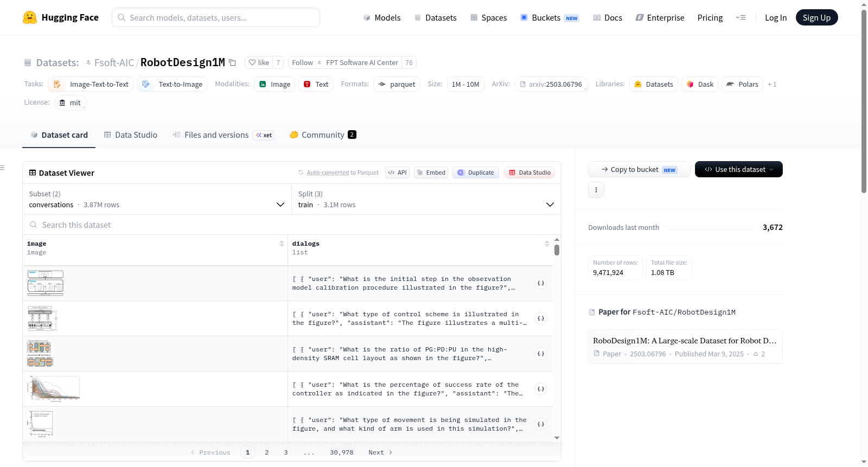Go to page 3 of the dataset

[286, 452]
